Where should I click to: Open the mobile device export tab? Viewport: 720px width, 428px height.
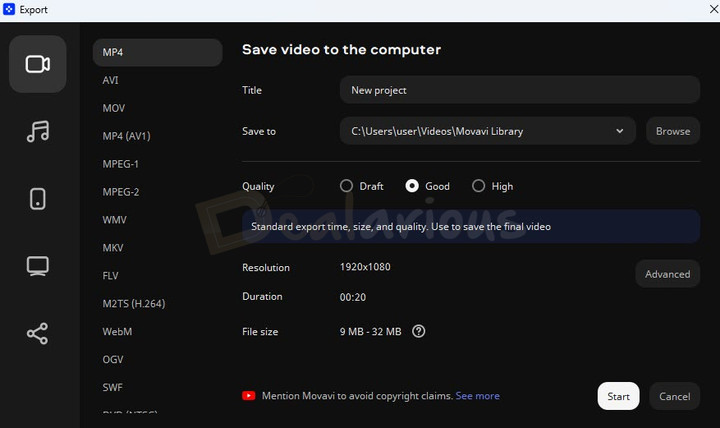point(38,199)
